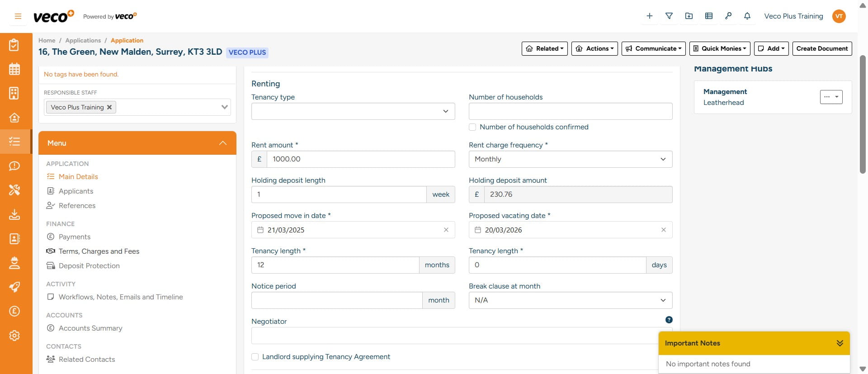Click the plus icon in top bar
The image size is (868, 374).
[650, 16]
